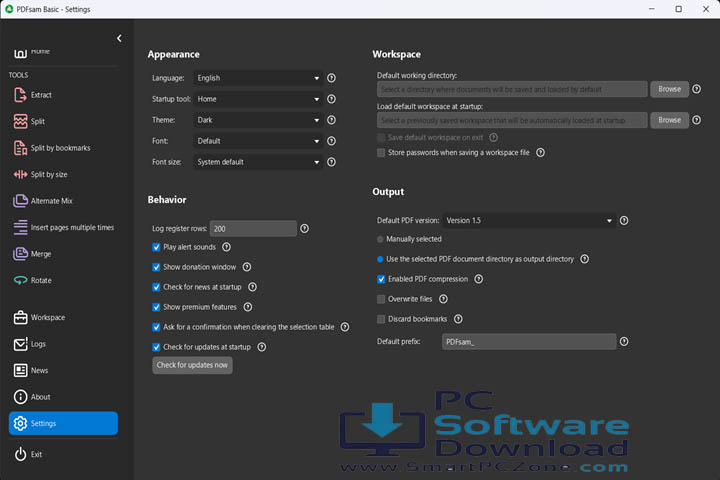Select Manually selected radio option
The width and height of the screenshot is (720, 480).
380,239
